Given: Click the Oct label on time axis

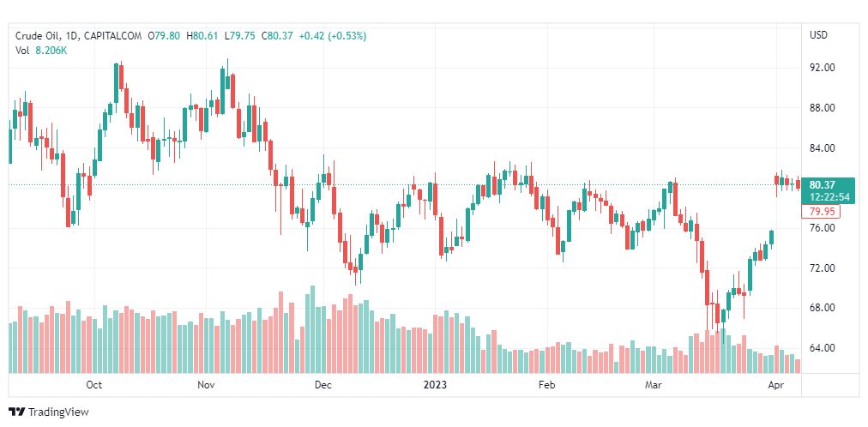Looking at the screenshot, I should point(94,385).
